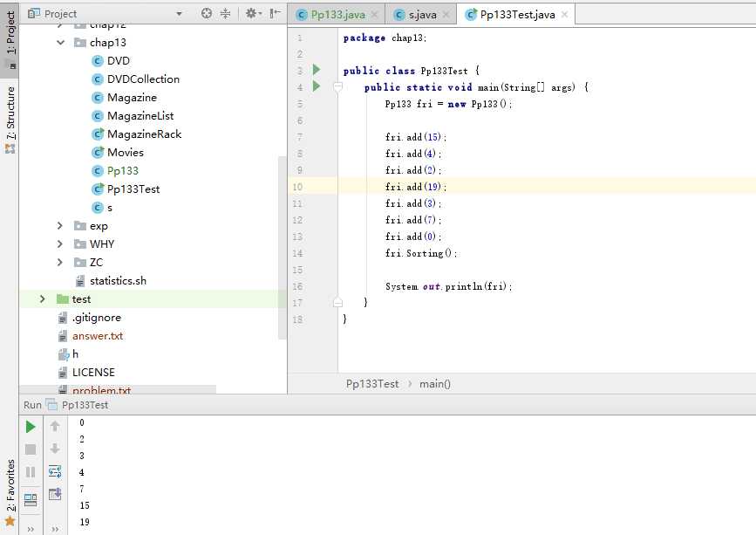Image resolution: width=756 pixels, height=535 pixels.
Task: Expand the test folder
Action: (43, 299)
